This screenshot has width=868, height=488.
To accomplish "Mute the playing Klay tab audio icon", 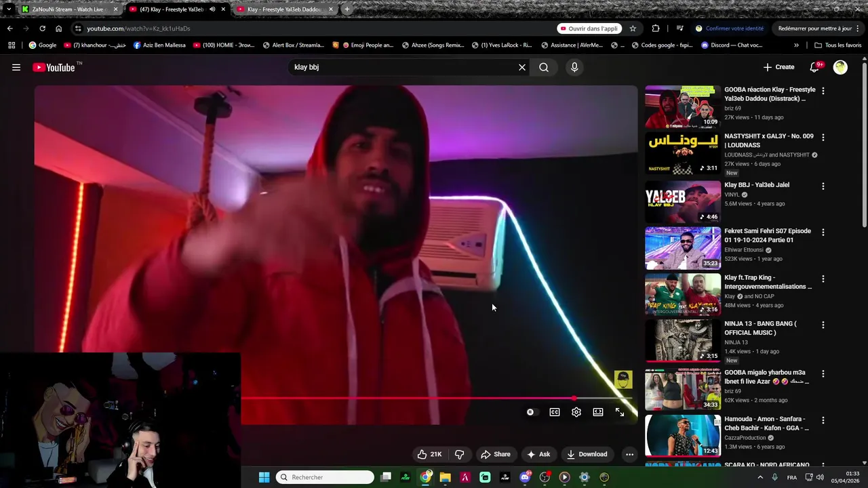I will 212,9.
